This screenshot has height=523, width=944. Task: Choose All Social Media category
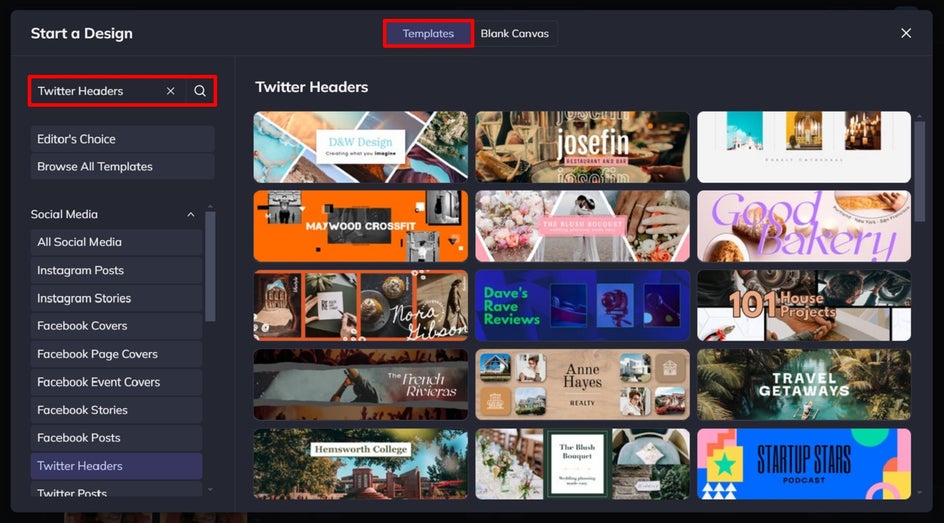(x=116, y=242)
